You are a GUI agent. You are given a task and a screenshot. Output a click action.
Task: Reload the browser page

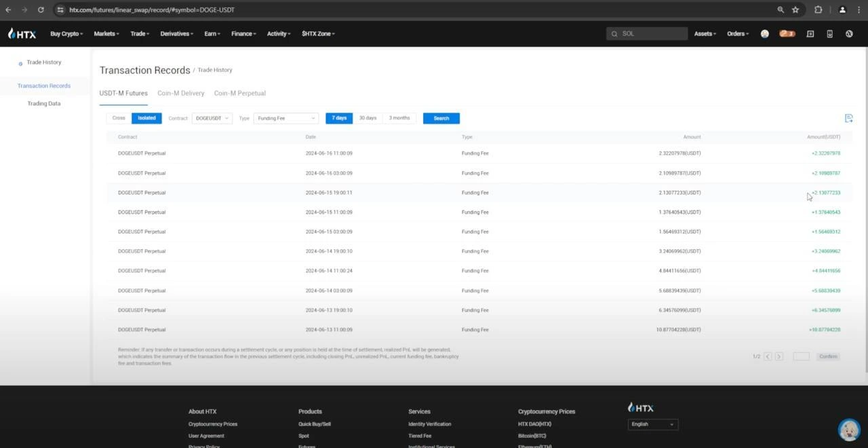point(41,10)
